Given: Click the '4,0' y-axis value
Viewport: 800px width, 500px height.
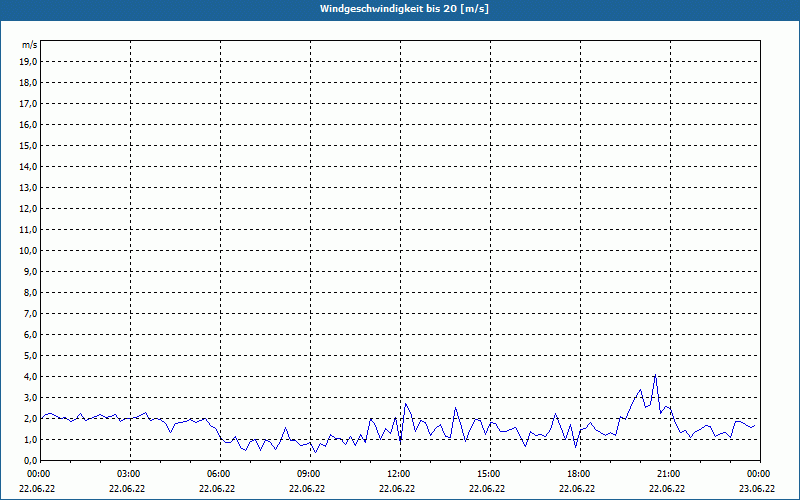Looking at the screenshot, I should 30,377.
